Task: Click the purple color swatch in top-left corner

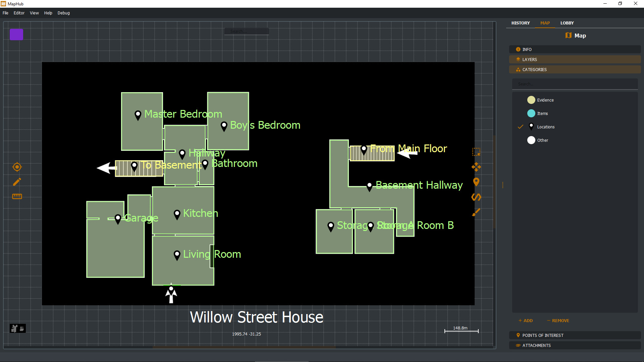Action: pyautogui.click(x=16, y=34)
